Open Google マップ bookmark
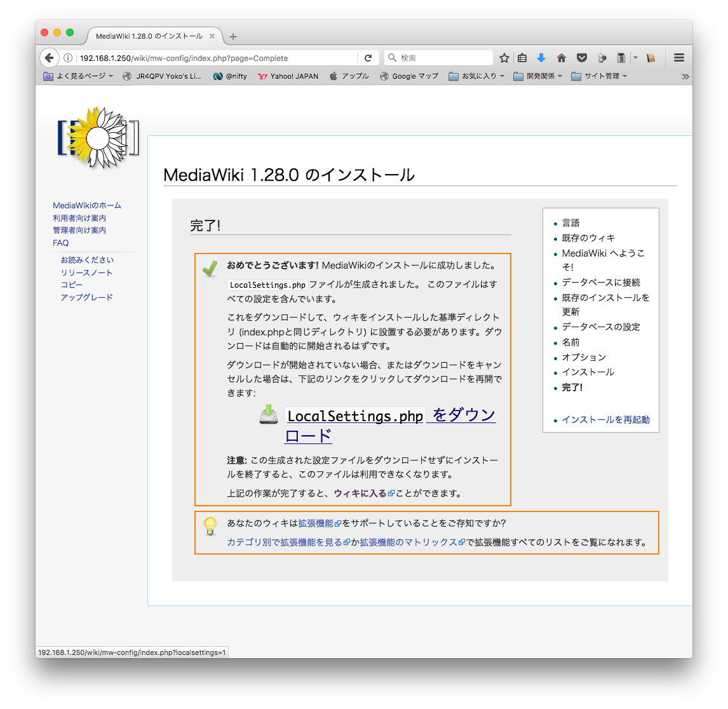 coord(409,76)
